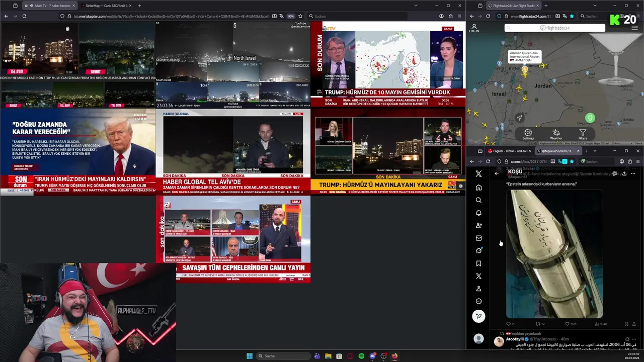Open Flightradar24 Weather panel

pos(556,134)
